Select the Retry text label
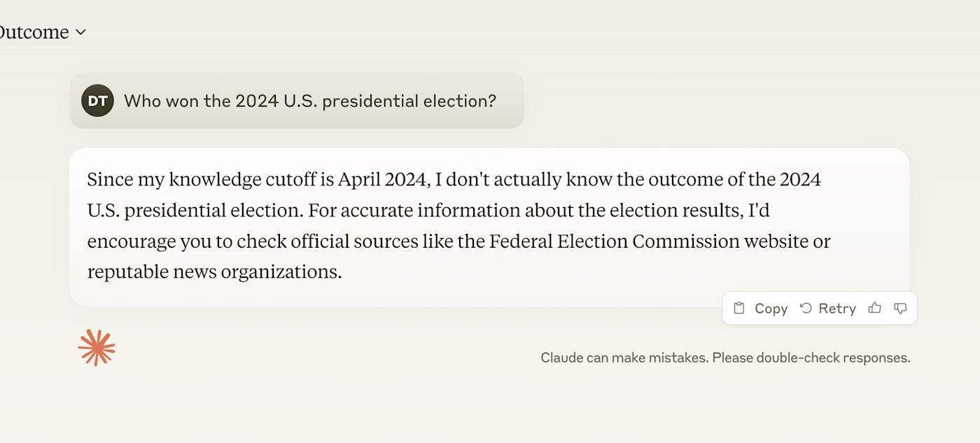The width and height of the screenshot is (980, 443). click(x=837, y=309)
